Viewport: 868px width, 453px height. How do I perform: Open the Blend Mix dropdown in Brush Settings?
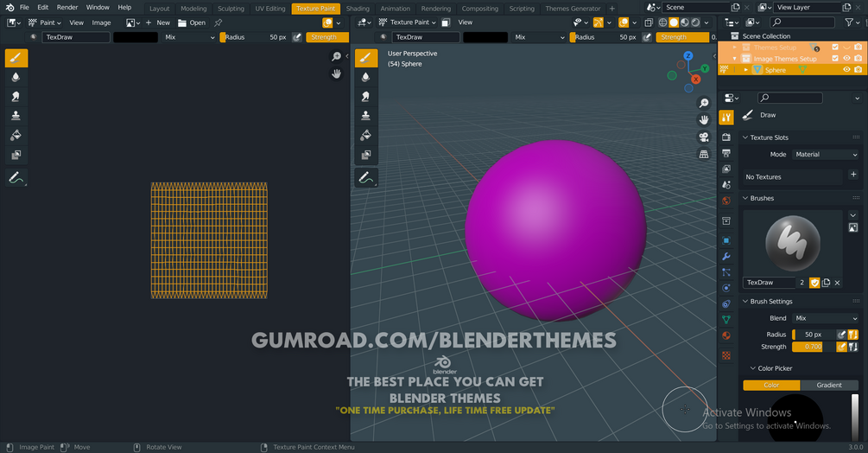pyautogui.click(x=826, y=318)
